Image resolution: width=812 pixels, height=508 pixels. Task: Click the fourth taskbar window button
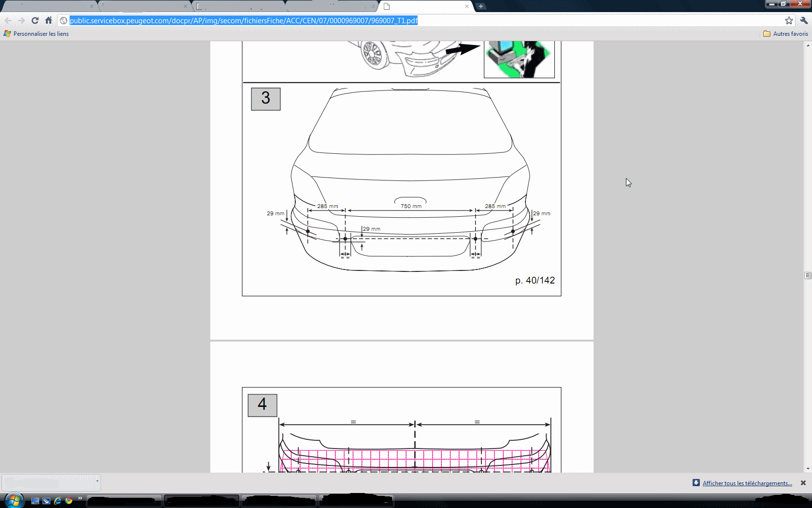coord(356,501)
